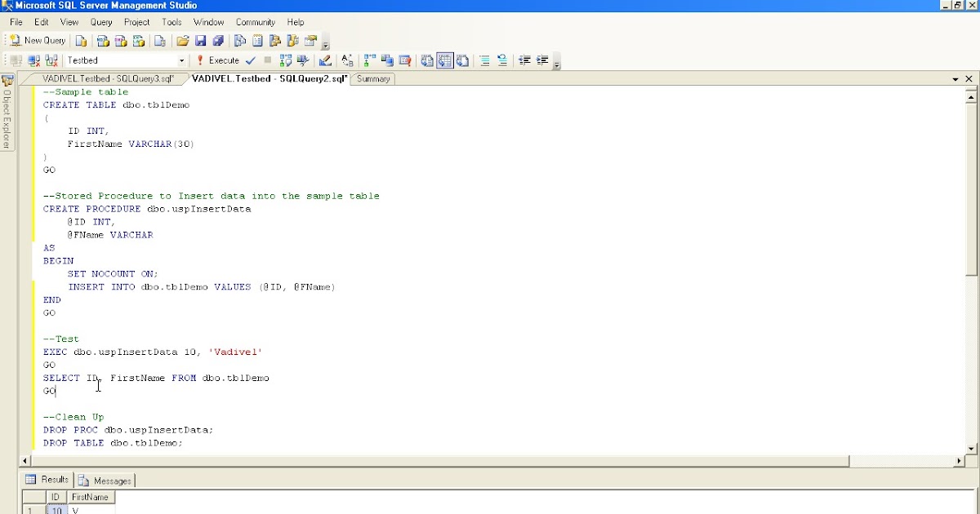The image size is (980, 514).
Task: Open a file with the Open File icon
Action: pos(183,41)
